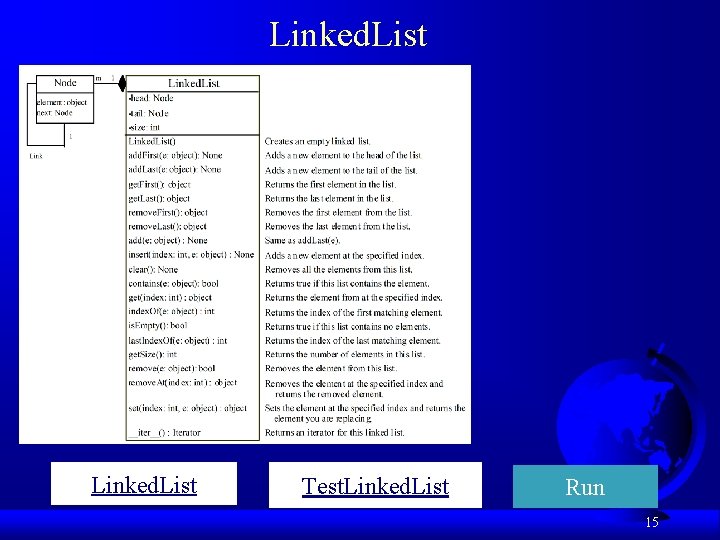Click the set(index: int, e: object) method

188,408
